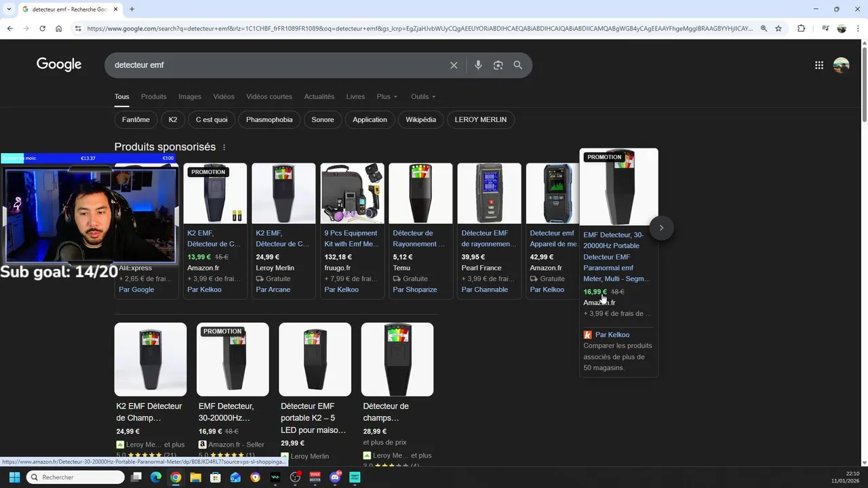Open the 'Par Channable' link

pyautogui.click(x=485, y=289)
